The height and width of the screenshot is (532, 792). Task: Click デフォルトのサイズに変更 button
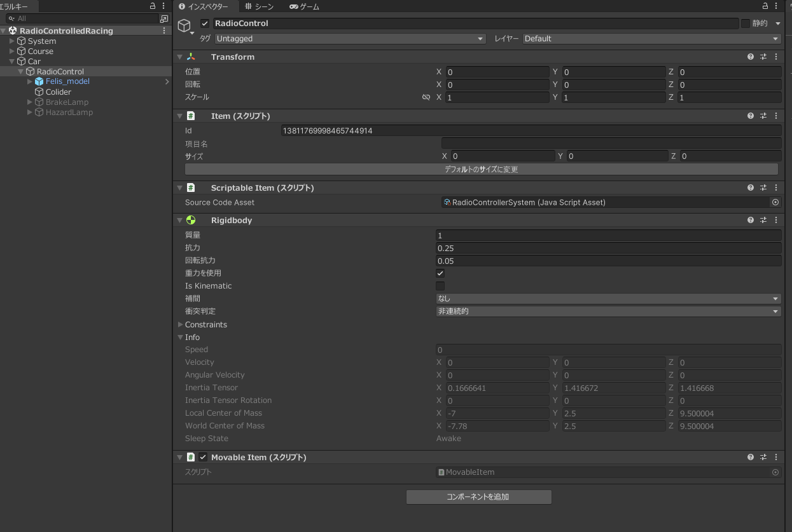tap(481, 170)
